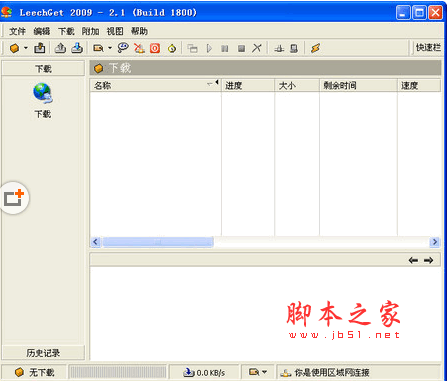Sort by the 速度 column header

(x=419, y=86)
